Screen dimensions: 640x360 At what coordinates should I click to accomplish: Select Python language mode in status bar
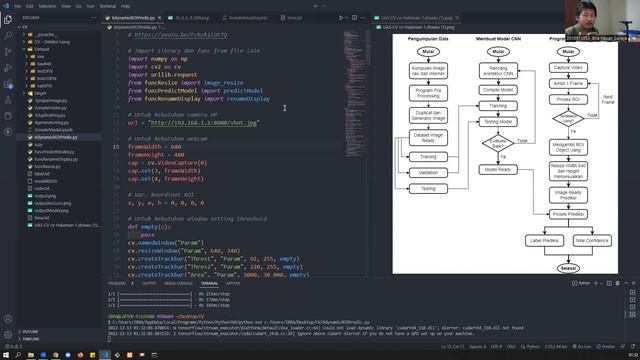click(x=533, y=347)
